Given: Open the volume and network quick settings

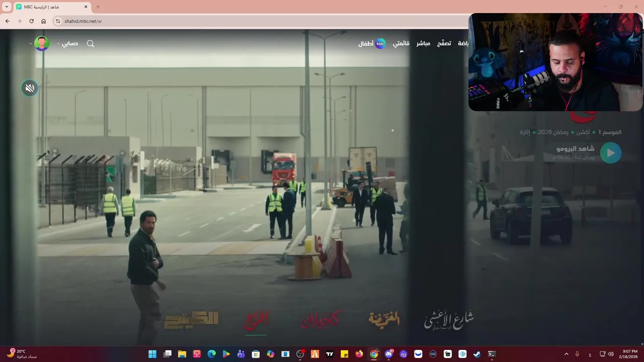Looking at the screenshot, I should 606,354.
